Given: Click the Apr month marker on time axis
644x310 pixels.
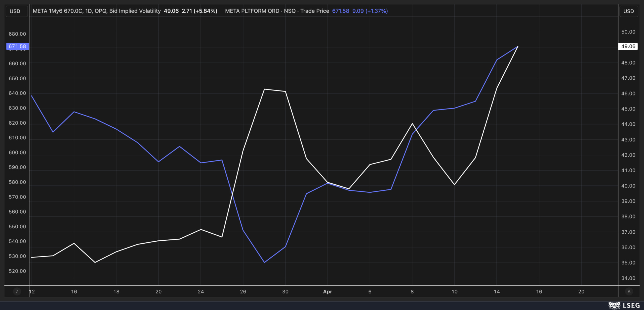Looking at the screenshot, I should (x=328, y=292).
